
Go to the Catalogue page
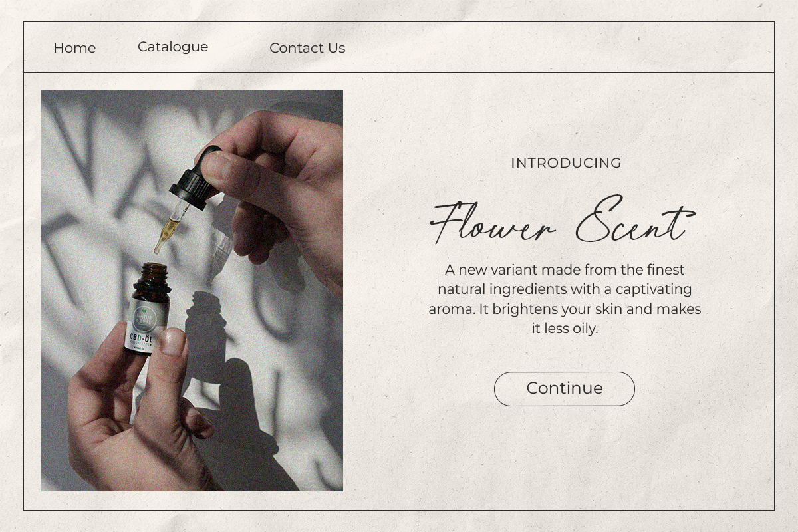tap(173, 47)
